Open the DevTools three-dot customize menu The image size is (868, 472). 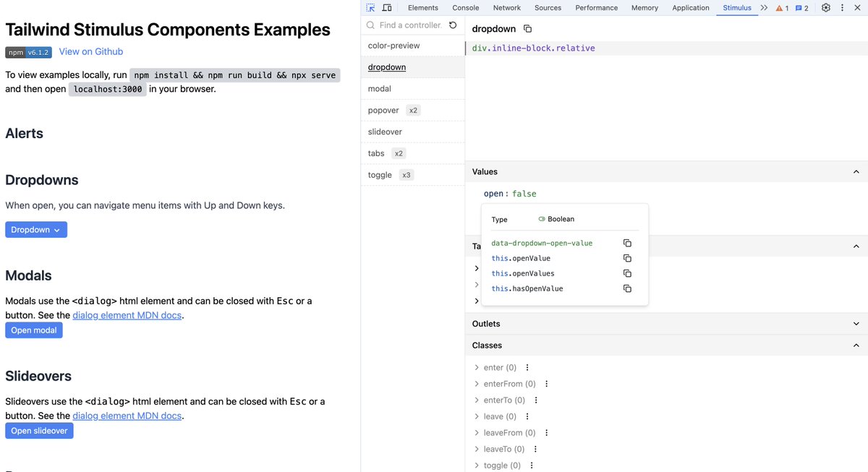(x=843, y=8)
